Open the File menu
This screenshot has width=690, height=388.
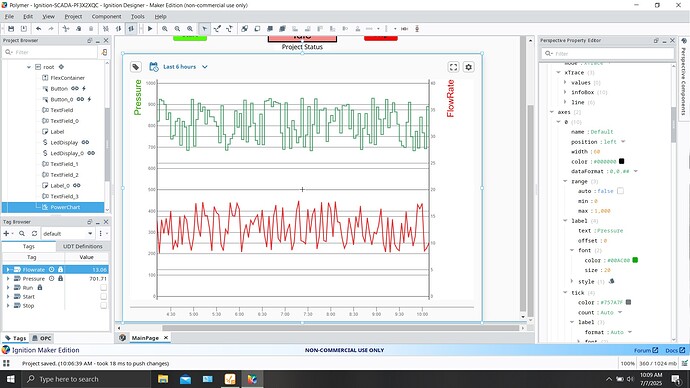9,16
